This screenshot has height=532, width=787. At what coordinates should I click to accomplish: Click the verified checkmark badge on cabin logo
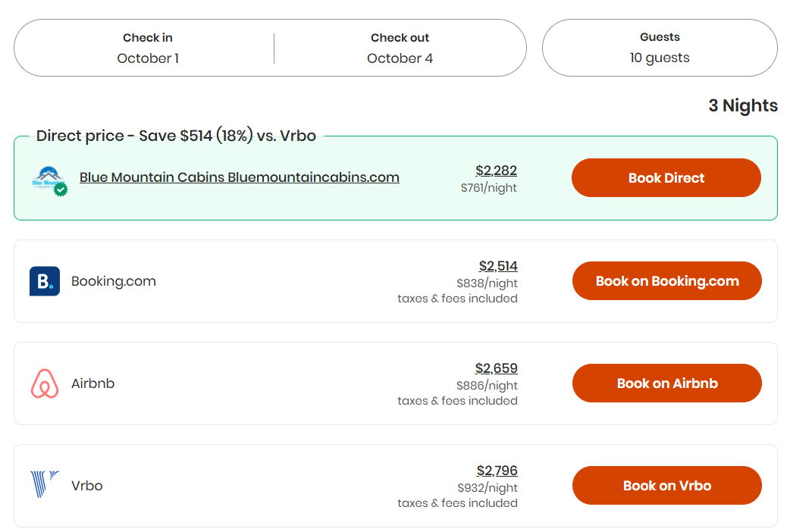[x=61, y=190]
